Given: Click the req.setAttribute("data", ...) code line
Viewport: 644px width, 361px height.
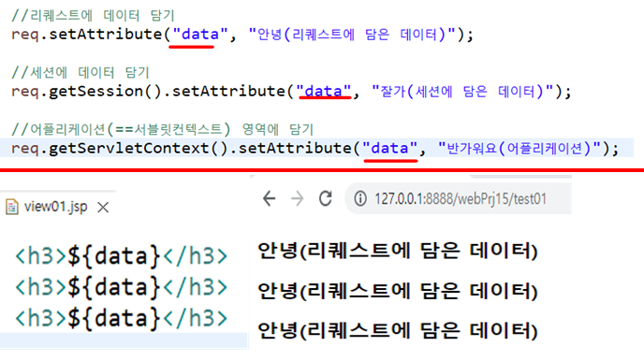Looking at the screenshot, I should pos(242,34).
